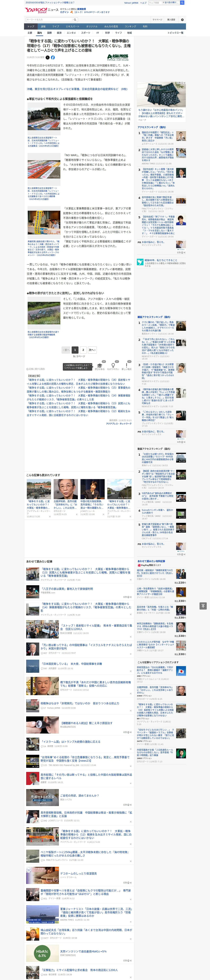Select the IT category tab
The height and width of the screenshot is (980, 210).
[x=98, y=33]
